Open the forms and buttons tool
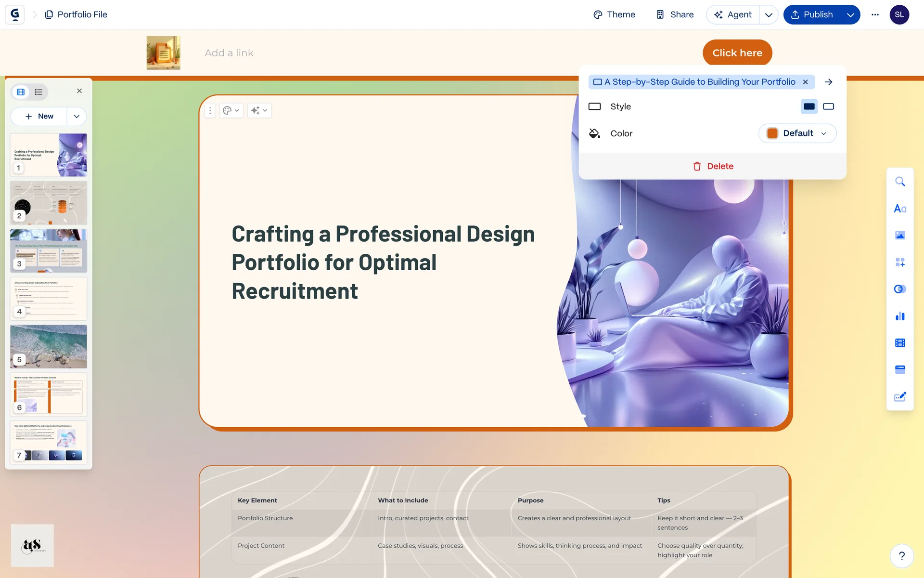924x578 pixels. click(900, 397)
